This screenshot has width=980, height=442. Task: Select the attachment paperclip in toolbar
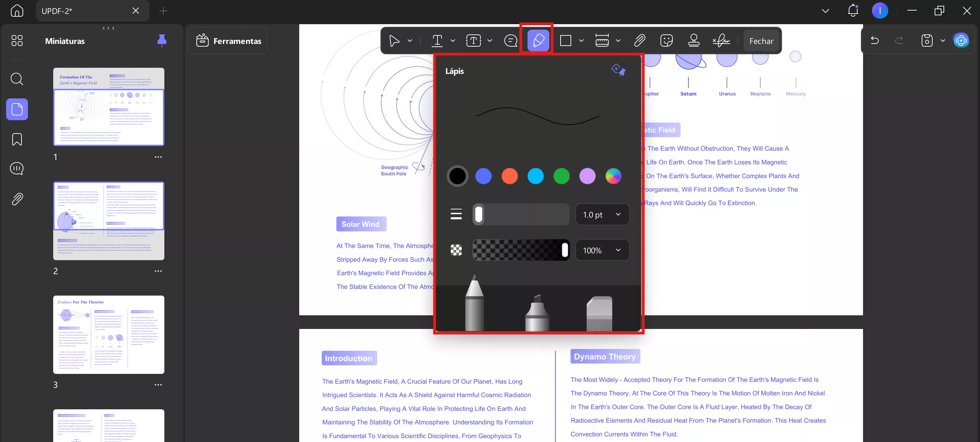639,41
